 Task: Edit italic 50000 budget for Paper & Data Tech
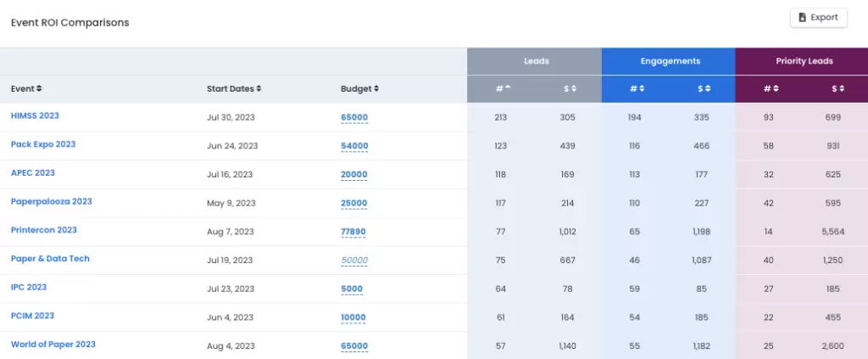click(x=354, y=261)
